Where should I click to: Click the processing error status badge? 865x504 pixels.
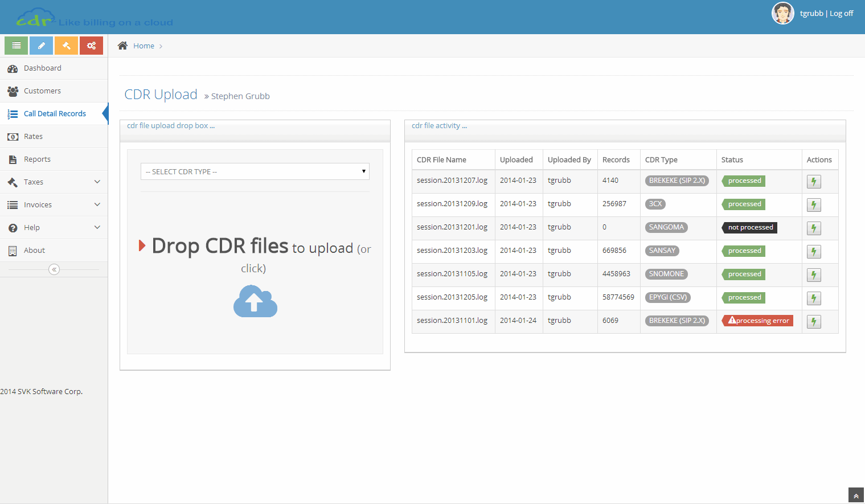tap(757, 321)
